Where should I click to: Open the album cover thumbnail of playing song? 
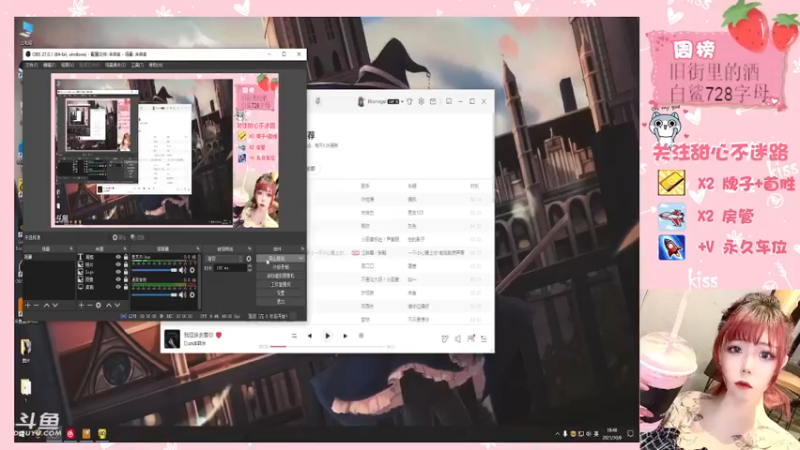(x=172, y=339)
